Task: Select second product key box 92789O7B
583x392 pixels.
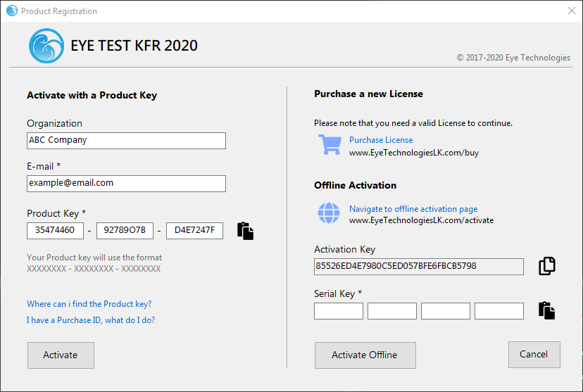Action: click(125, 231)
